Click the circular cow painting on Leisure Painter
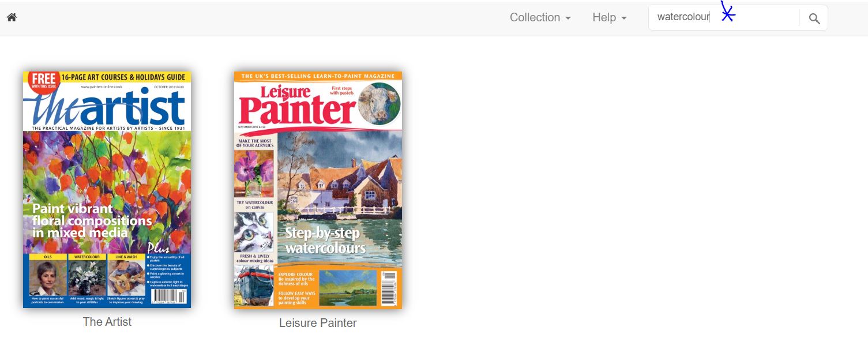This screenshot has width=868, height=346. coord(379,104)
